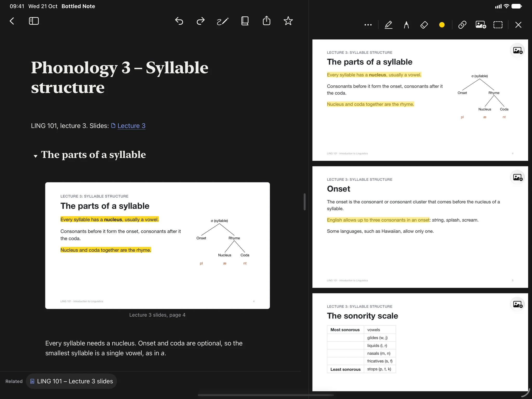Select the highlighter underline pen tool
The width and height of the screenshot is (532, 399).
(x=388, y=25)
